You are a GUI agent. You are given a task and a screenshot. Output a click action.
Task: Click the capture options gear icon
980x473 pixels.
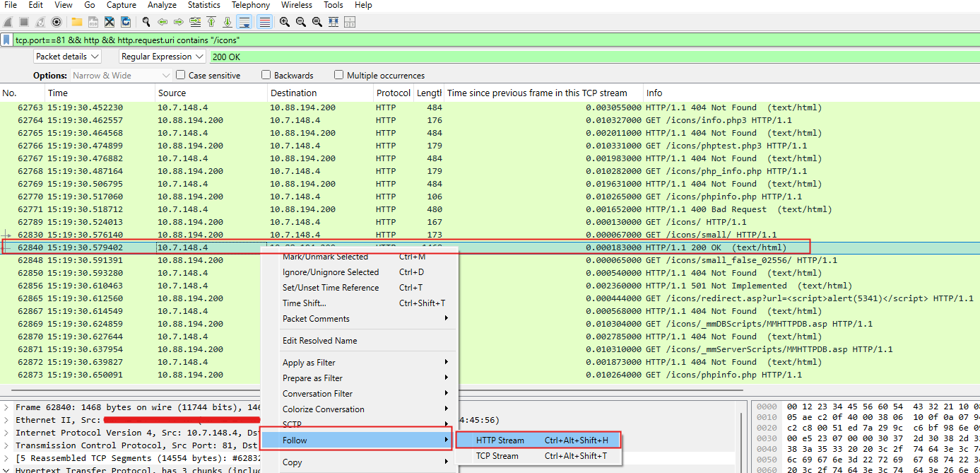click(57, 22)
